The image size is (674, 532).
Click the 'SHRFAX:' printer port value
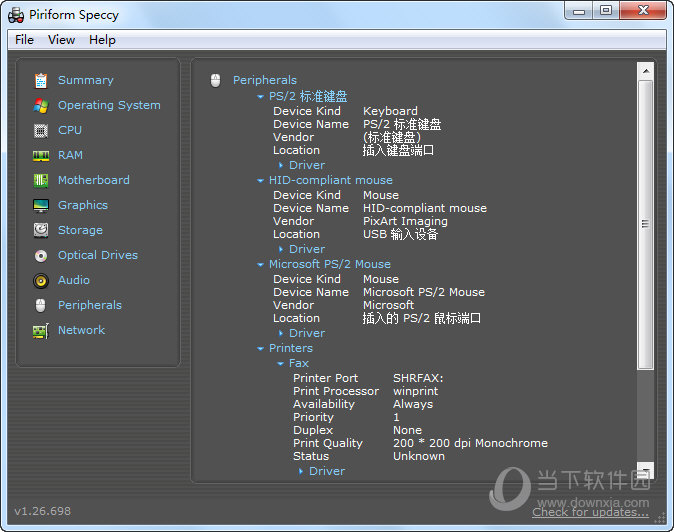(x=418, y=378)
